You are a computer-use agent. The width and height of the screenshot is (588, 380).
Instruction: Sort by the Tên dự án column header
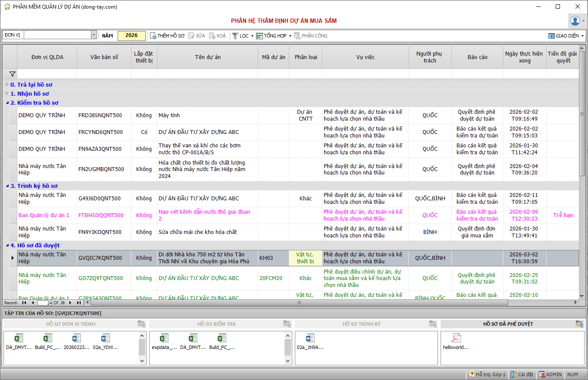pos(207,57)
